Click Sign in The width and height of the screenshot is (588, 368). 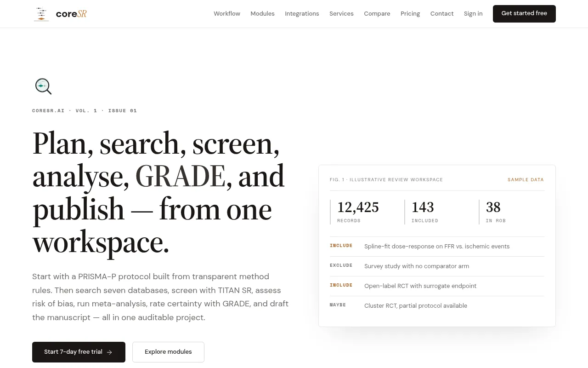point(473,14)
